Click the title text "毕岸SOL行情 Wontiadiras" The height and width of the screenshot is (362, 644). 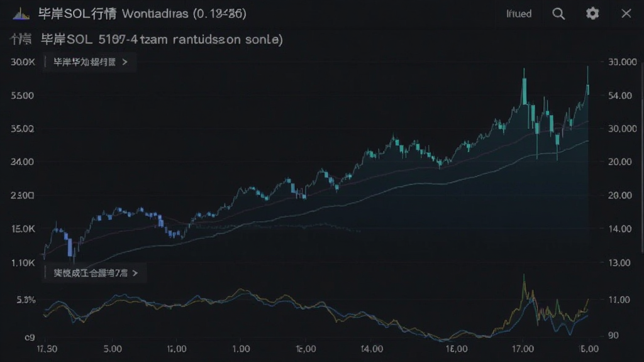coord(113,14)
